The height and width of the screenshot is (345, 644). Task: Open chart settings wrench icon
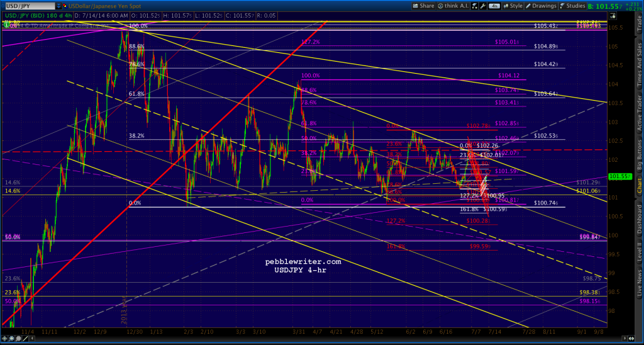(482, 6)
